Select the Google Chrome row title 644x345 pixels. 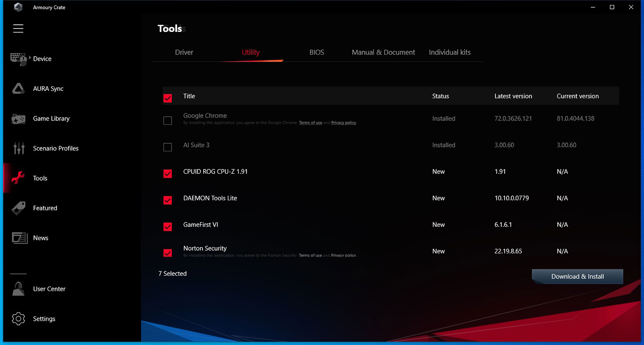coord(205,115)
